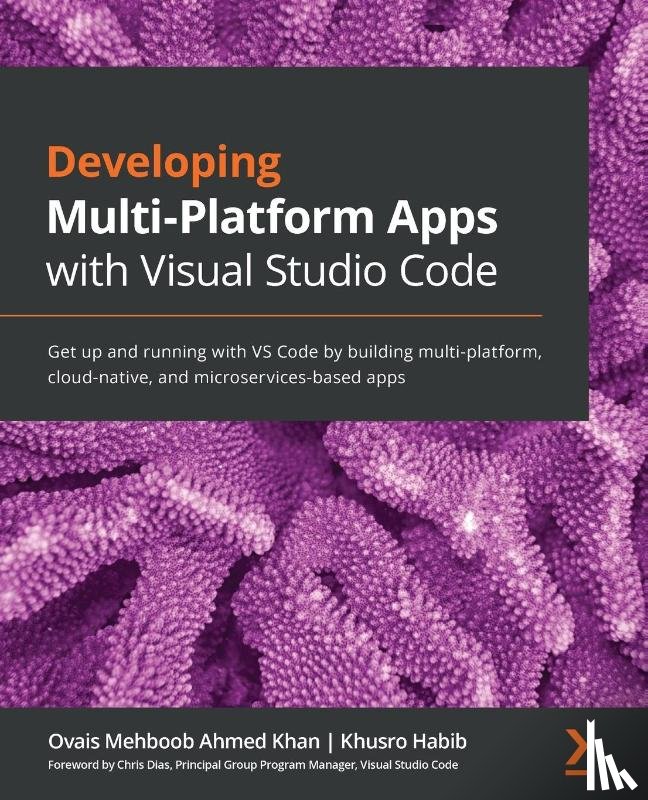Click the 'Foreword by Chris Dias' line
The width and height of the screenshot is (648, 800).
coord(253,765)
